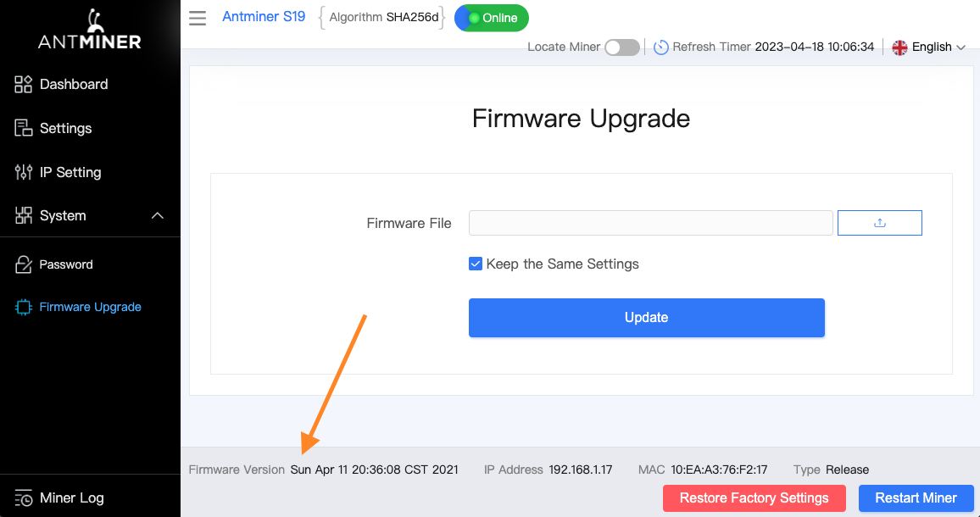This screenshot has width=980, height=517.
Task: Open the Antminer S19 link
Action: point(264,16)
